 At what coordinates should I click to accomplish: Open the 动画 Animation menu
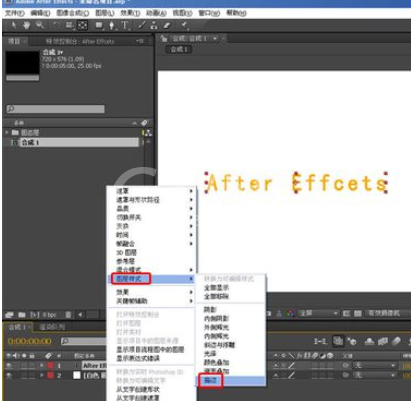(x=156, y=13)
